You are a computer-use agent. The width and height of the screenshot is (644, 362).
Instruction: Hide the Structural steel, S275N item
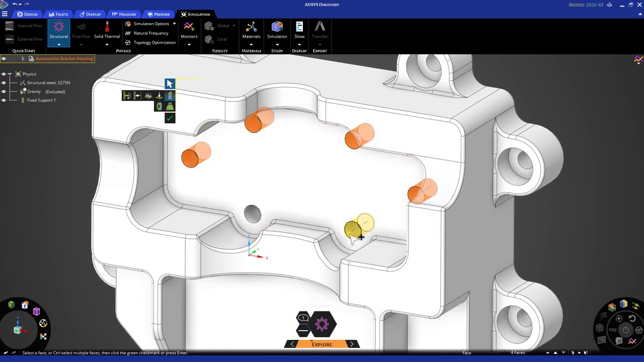(x=4, y=83)
